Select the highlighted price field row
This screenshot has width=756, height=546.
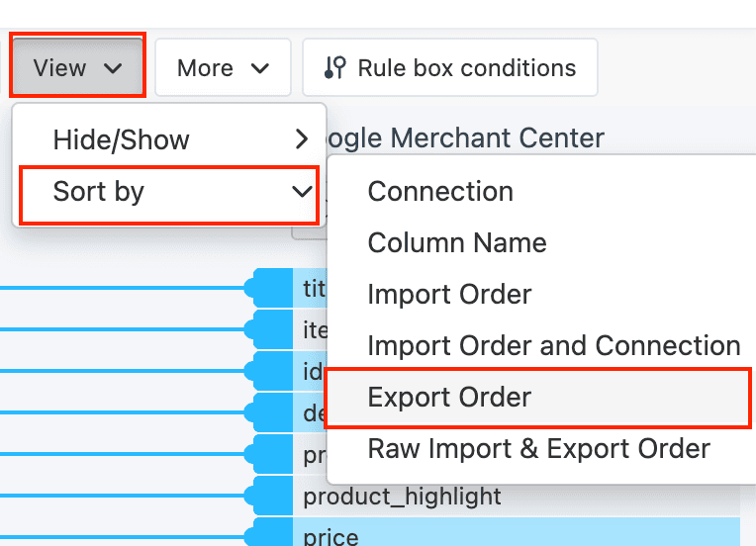(x=515, y=536)
